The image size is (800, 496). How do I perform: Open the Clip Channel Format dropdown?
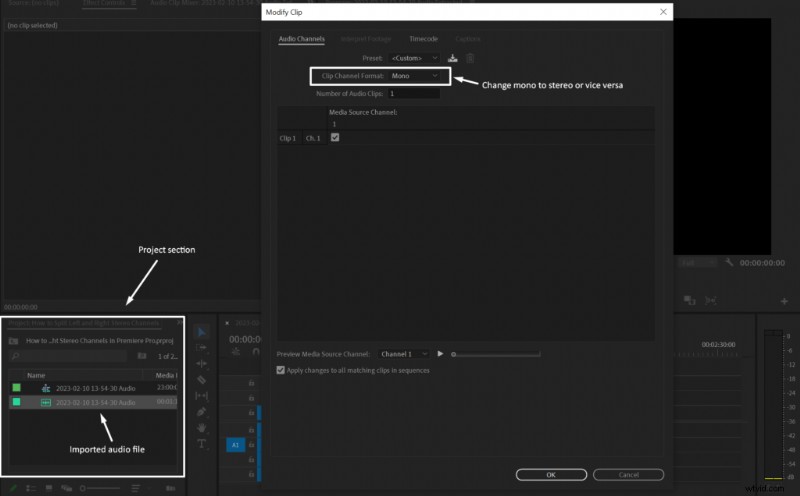(x=414, y=76)
